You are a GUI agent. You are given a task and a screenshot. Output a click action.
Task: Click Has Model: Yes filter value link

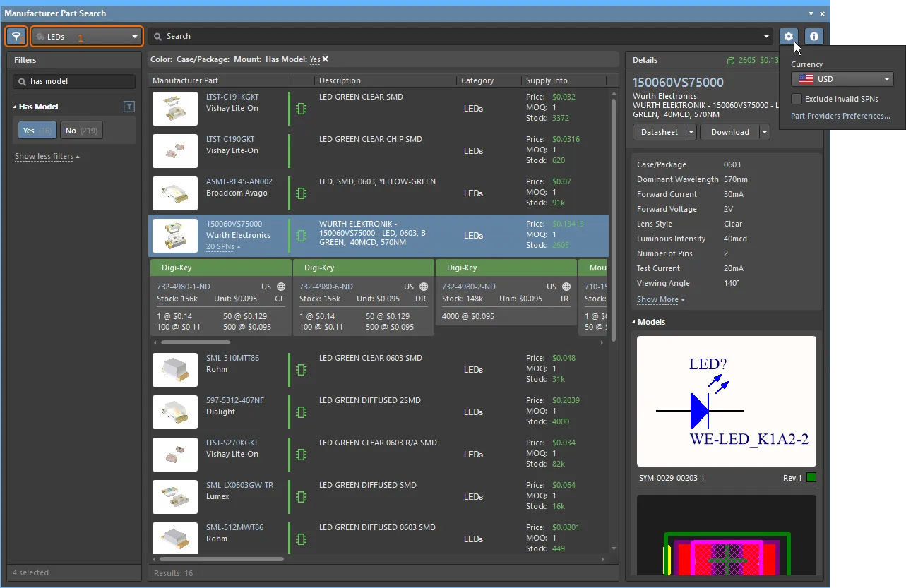point(314,59)
